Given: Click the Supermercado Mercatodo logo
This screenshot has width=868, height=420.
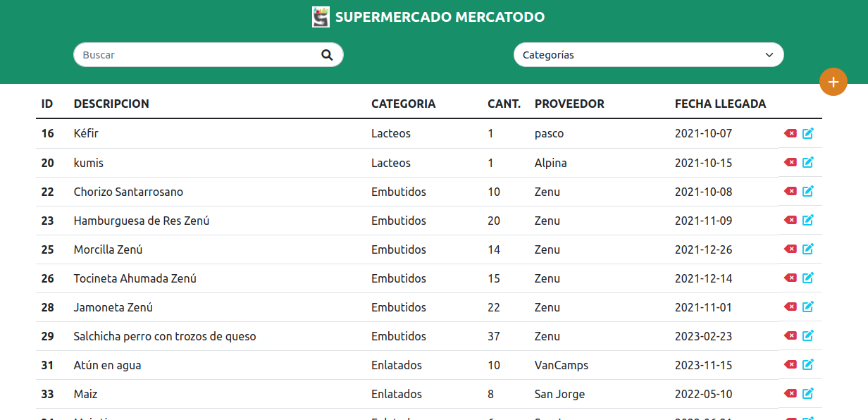Looking at the screenshot, I should (x=321, y=17).
